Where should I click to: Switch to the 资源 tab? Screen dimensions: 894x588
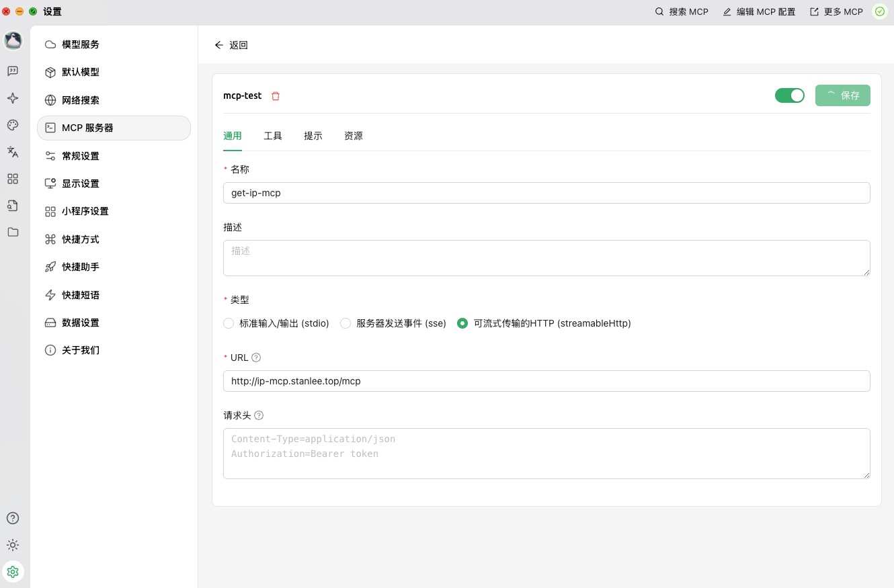pos(354,136)
